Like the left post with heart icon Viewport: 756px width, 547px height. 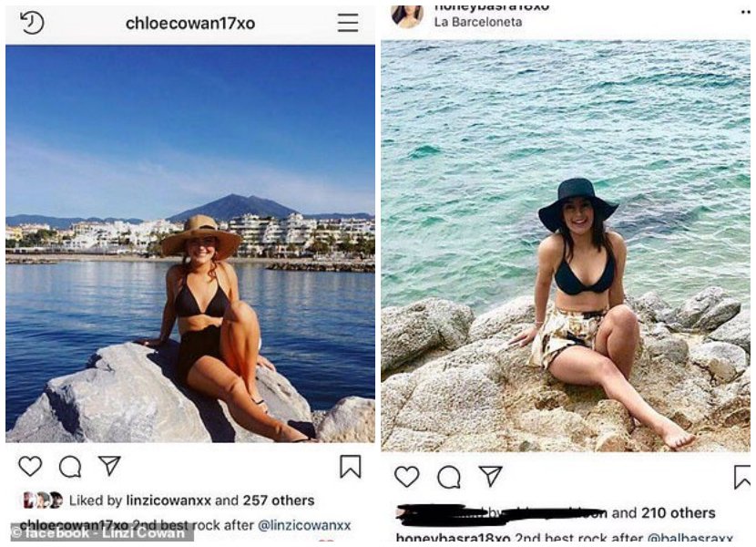tap(30, 466)
